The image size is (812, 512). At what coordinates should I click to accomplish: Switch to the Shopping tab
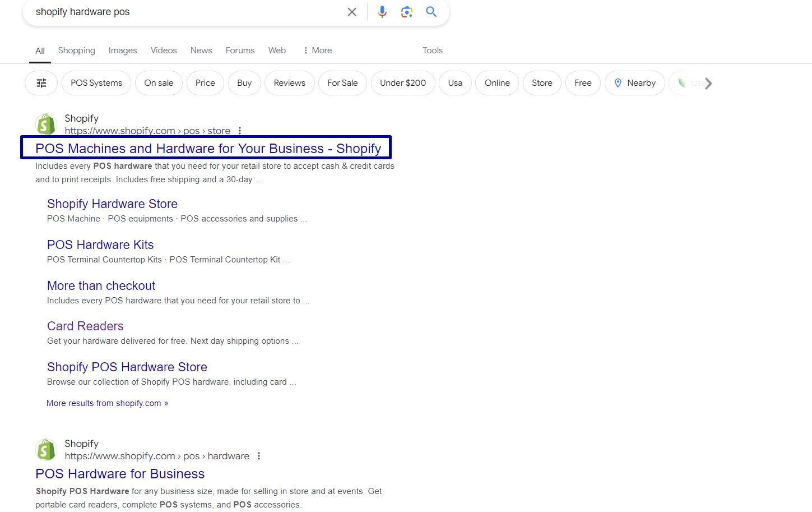point(77,50)
